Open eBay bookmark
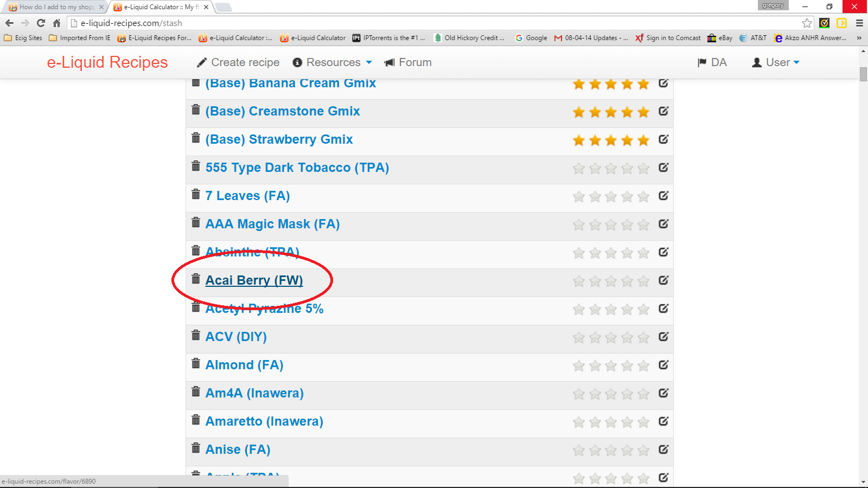 click(720, 38)
